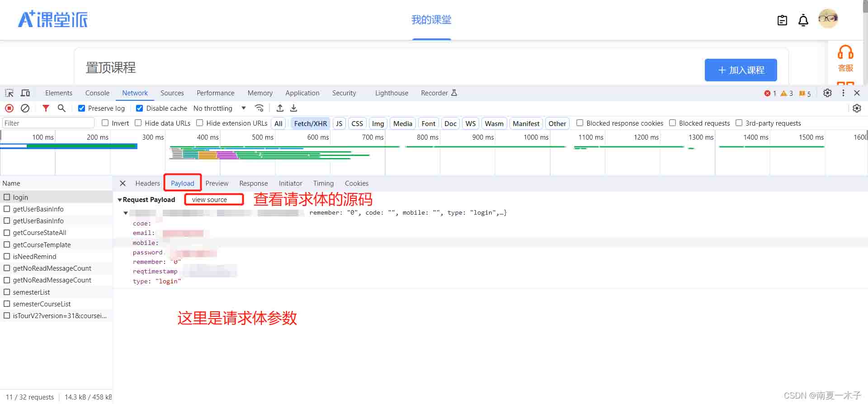This screenshot has height=404, width=868.
Task: Click the view source link
Action: pos(209,200)
